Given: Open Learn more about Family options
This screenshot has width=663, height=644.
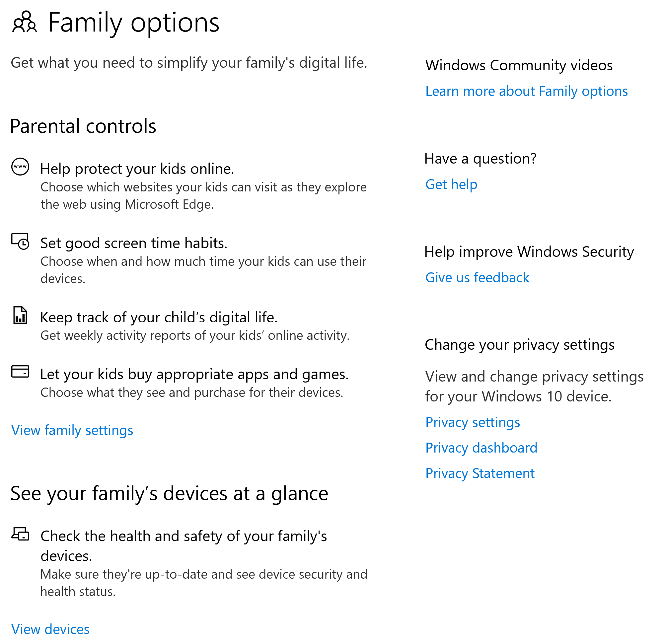Looking at the screenshot, I should [x=526, y=91].
